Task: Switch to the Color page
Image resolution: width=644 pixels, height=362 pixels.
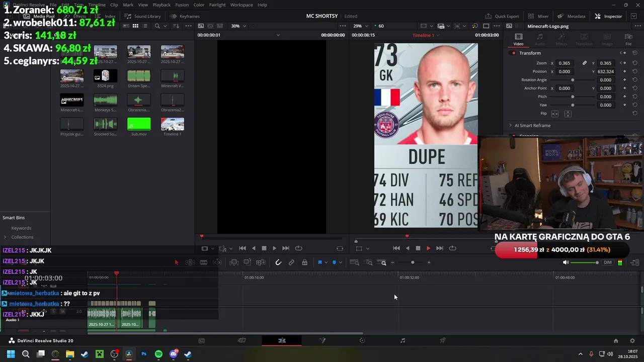Action: point(362,340)
